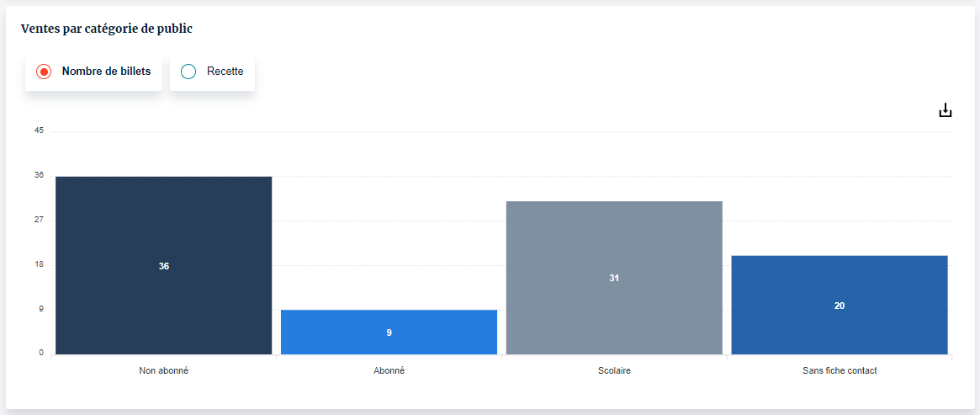Click the Recette option label
Screen dimensions: 980x415
tap(225, 72)
